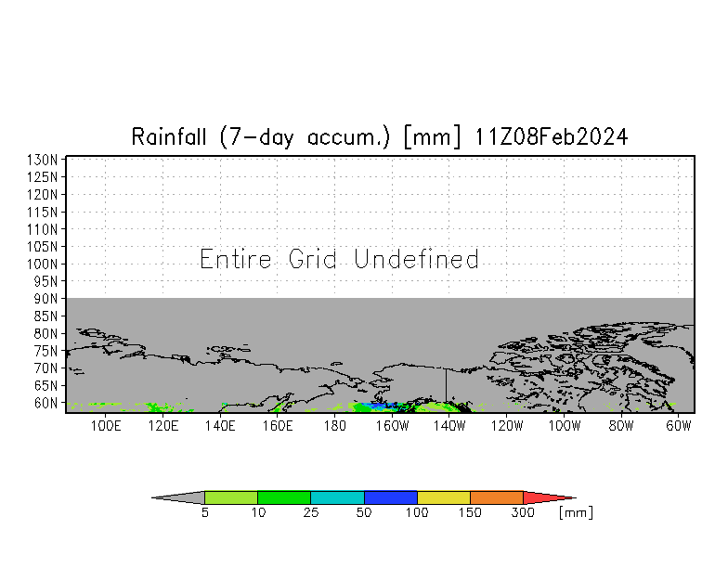
Task: Click the '140E' longitude axis label
Action: coord(220,426)
